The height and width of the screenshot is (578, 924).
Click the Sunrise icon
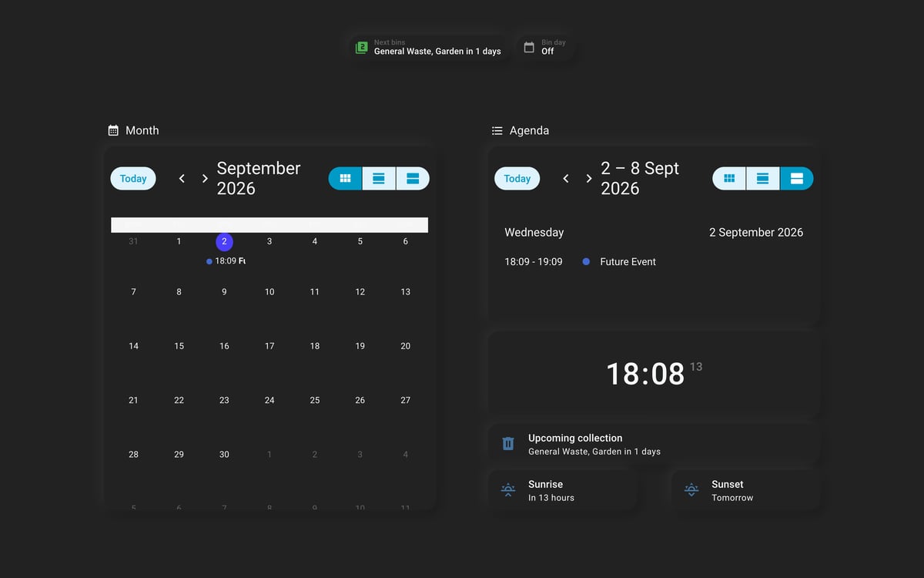pos(508,490)
